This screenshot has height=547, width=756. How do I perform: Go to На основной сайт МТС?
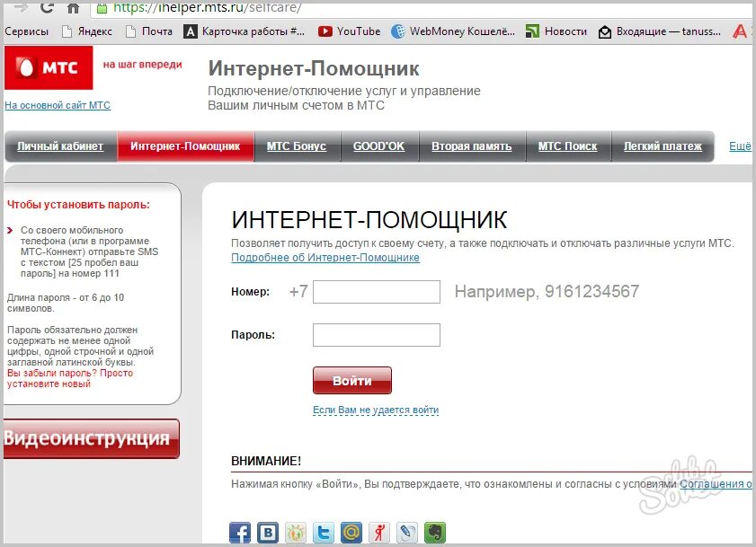pyautogui.click(x=58, y=105)
